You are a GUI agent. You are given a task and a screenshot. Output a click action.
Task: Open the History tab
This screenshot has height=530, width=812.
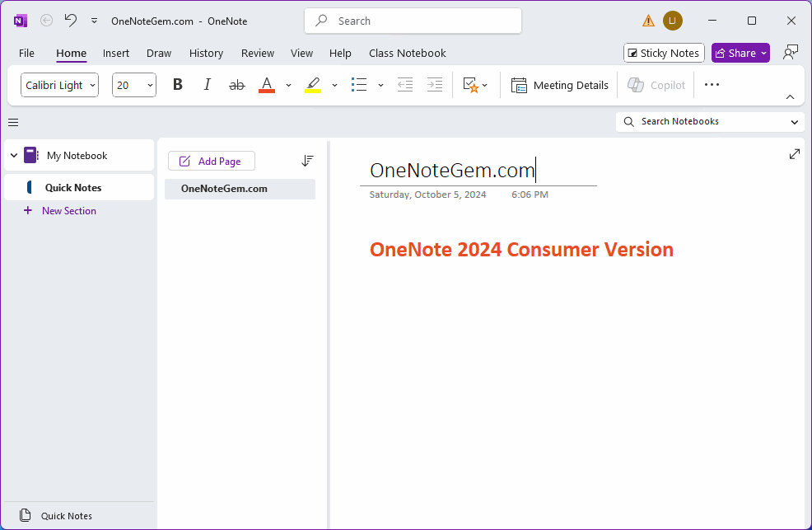206,53
